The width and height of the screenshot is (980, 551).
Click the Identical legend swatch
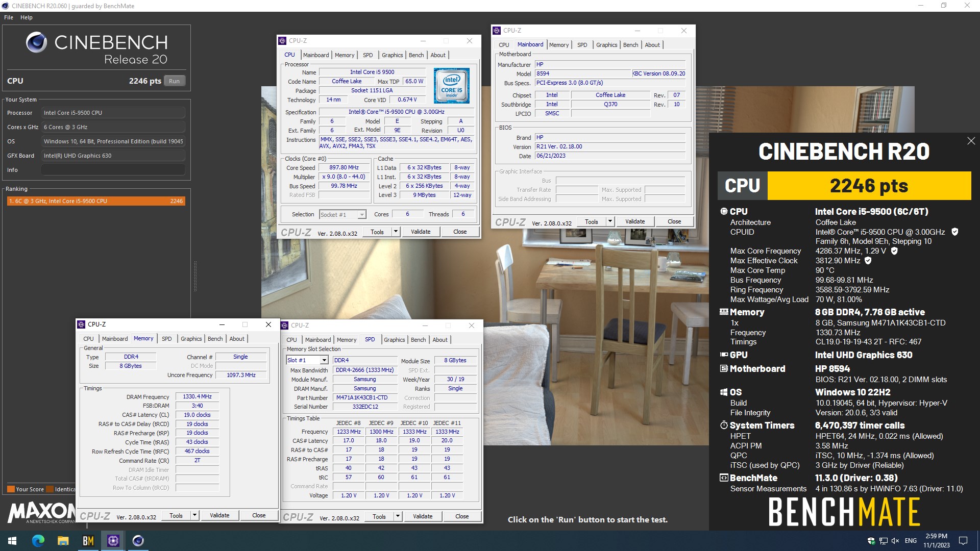[x=50, y=489]
